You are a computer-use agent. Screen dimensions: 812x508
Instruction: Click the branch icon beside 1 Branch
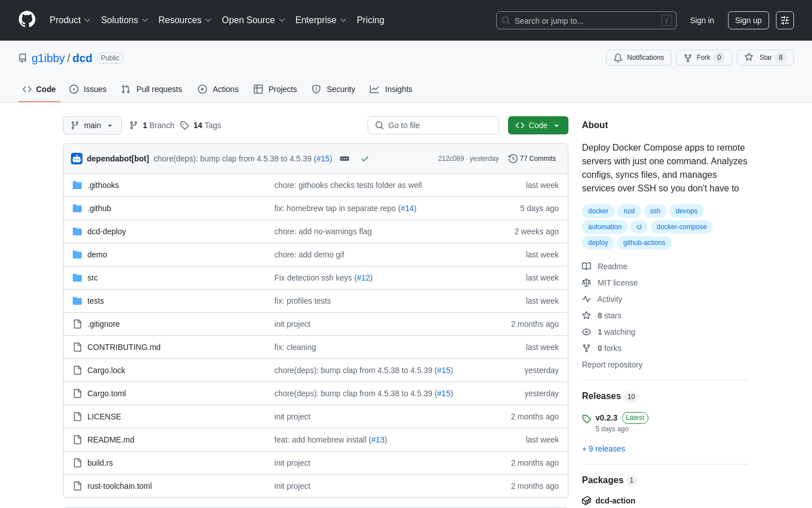tap(134, 125)
